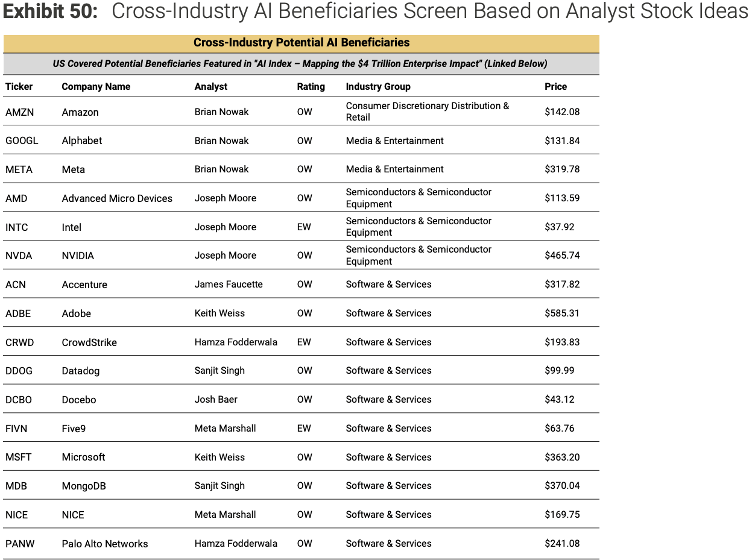Click the Company Name column header

coord(96,86)
